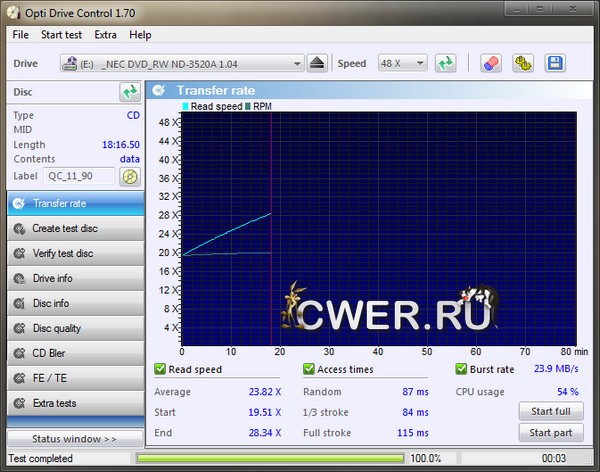Click the Contents value data

tap(130, 159)
